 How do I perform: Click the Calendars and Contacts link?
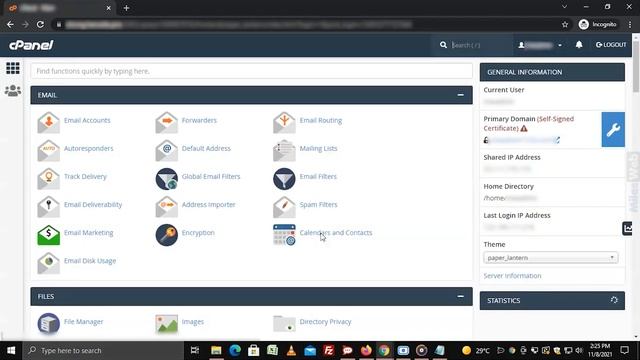(x=336, y=232)
